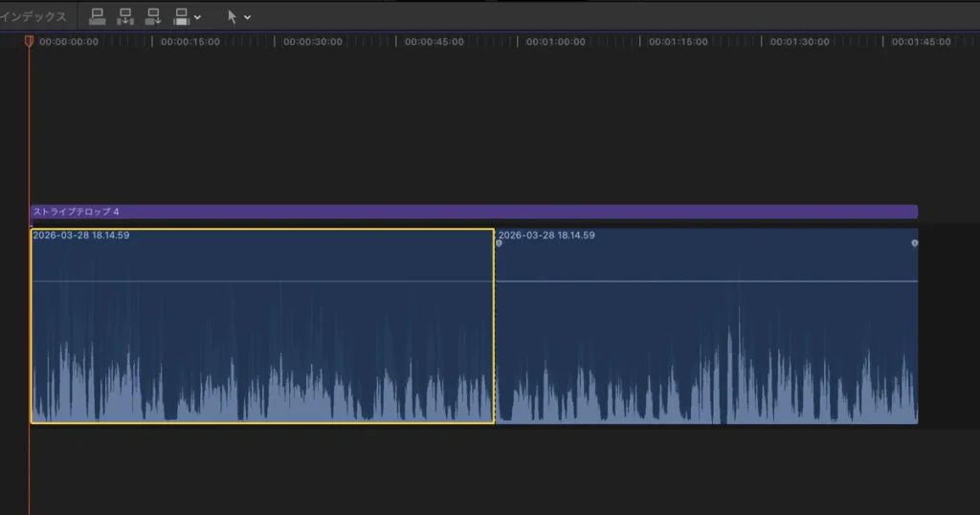Click the volume line of the first clip
This screenshot has height=515, width=980.
(261, 281)
